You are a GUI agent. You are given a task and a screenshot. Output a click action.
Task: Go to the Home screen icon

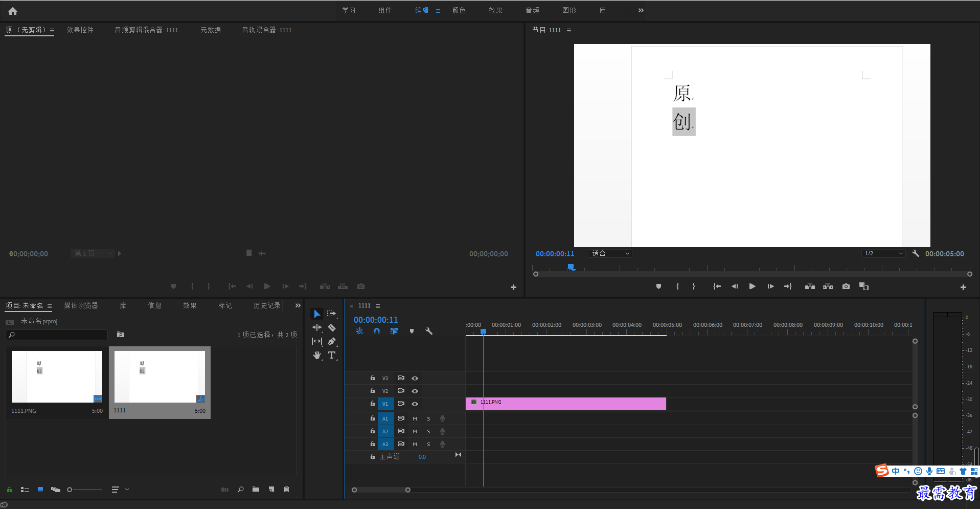[x=13, y=11]
